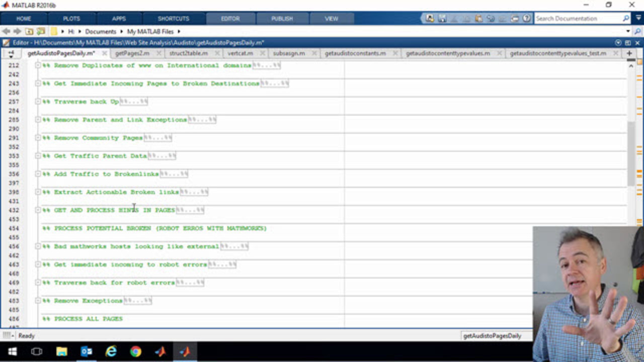Select the PLOTS ribbon tab

tap(71, 19)
